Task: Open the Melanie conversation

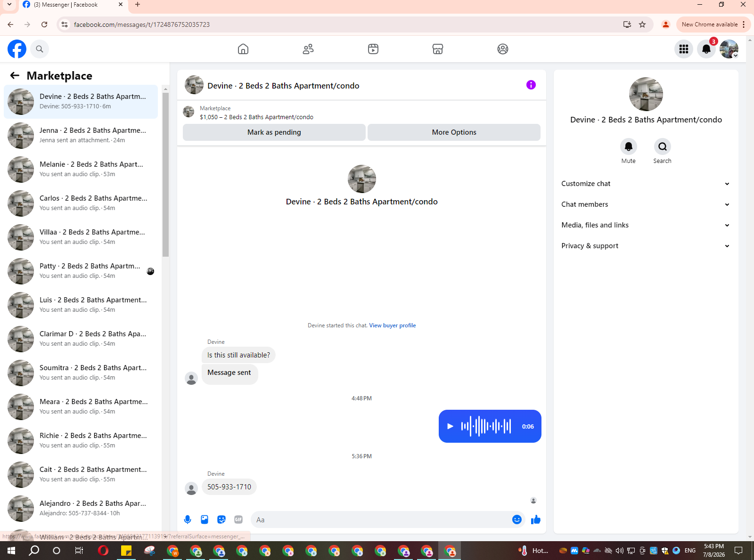Action: point(81,170)
